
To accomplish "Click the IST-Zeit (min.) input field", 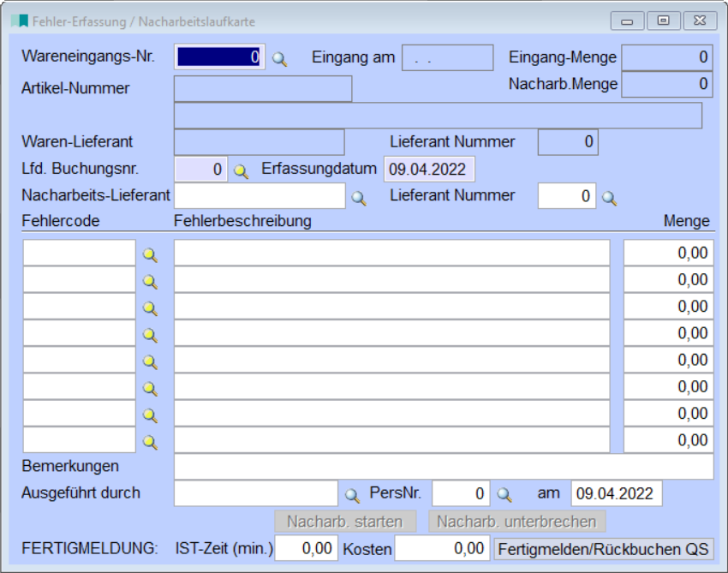I will (x=307, y=548).
